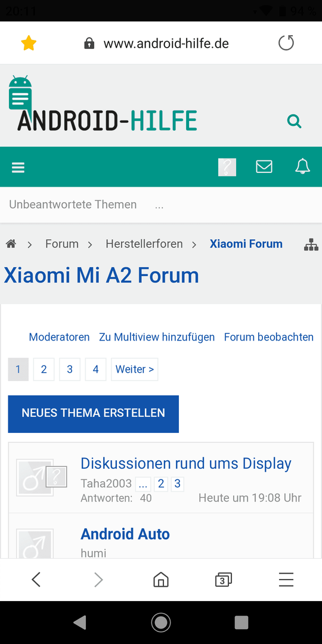Open page 3 of the Display thread

pyautogui.click(x=178, y=484)
